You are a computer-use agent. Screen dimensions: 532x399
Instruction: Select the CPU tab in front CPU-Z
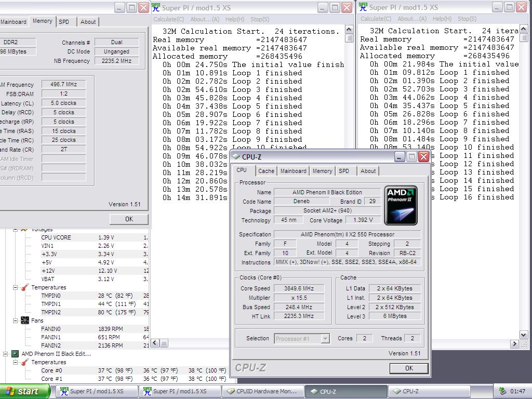click(242, 170)
